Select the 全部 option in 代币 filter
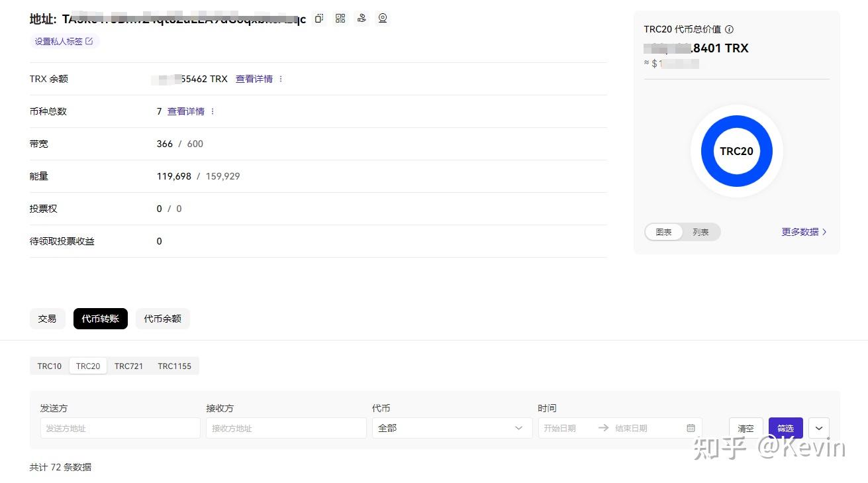868x483 pixels. [387, 427]
